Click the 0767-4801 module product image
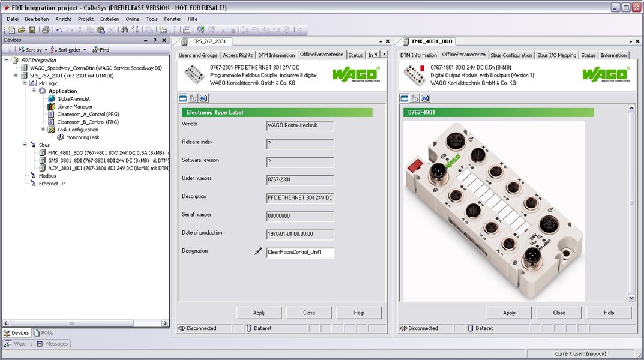This screenshot has width=644, height=360. tap(494, 211)
